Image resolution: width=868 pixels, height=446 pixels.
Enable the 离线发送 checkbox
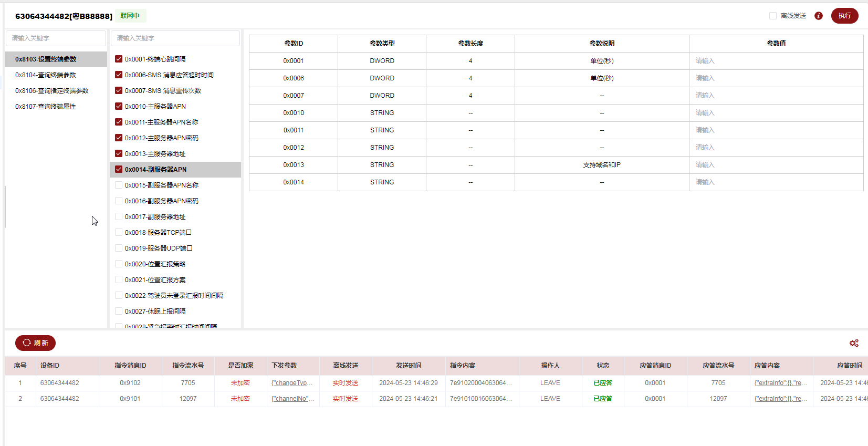(x=773, y=16)
